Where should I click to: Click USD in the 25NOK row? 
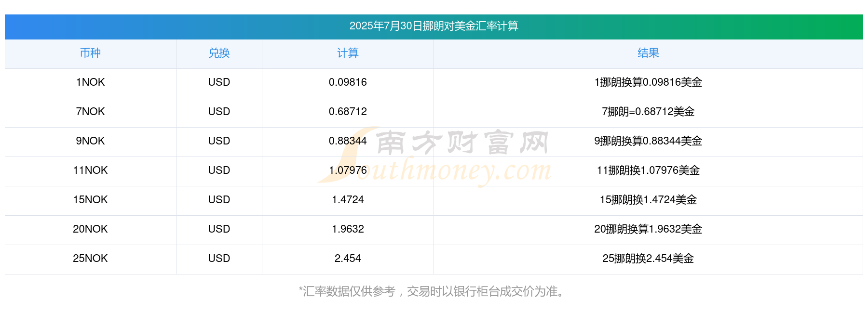[x=219, y=259]
